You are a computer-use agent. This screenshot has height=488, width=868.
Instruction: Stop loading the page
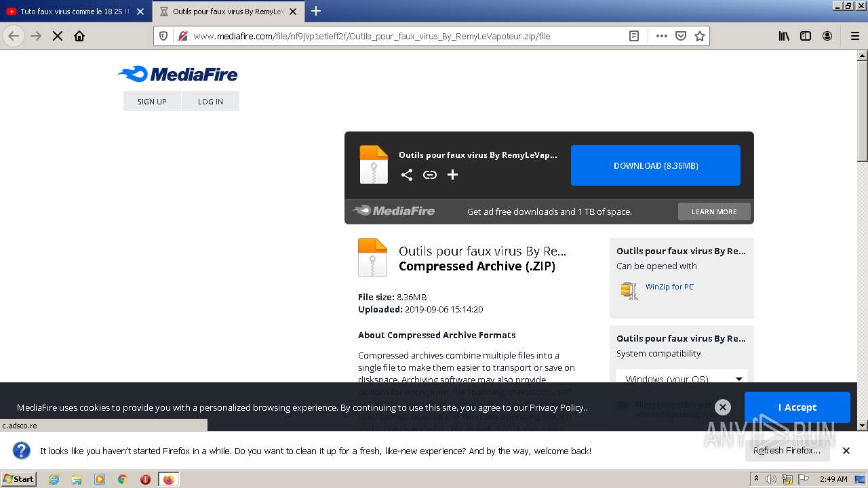pyautogui.click(x=58, y=36)
